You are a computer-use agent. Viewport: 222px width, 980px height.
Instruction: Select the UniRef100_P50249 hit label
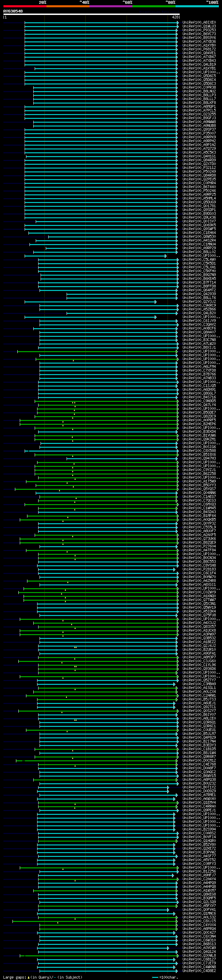point(199,172)
